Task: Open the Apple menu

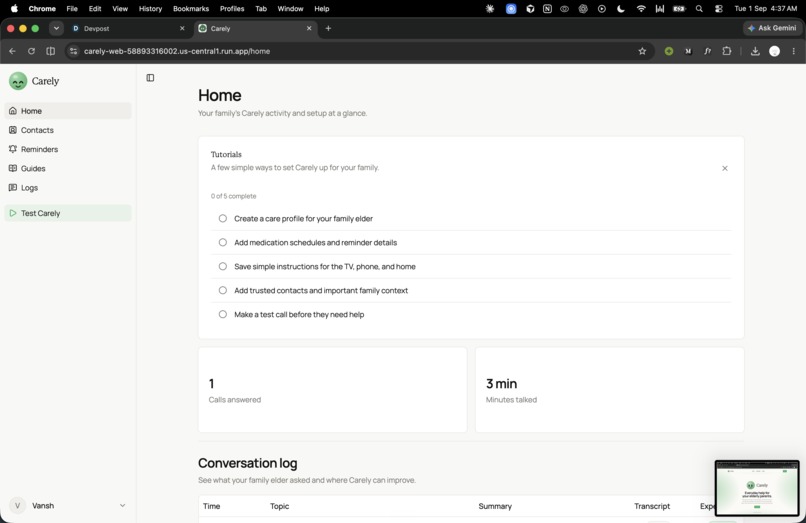Action: coord(14,8)
